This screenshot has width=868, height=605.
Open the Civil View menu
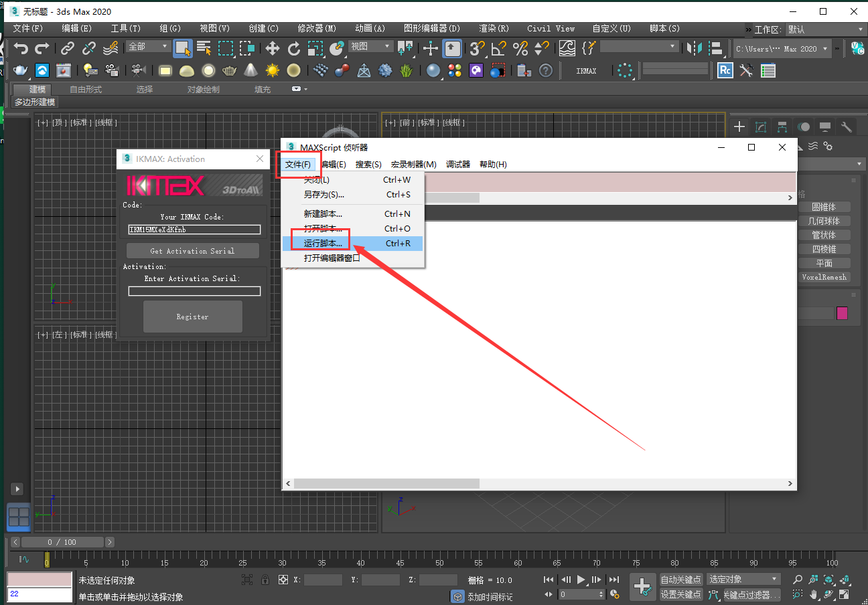(551, 29)
